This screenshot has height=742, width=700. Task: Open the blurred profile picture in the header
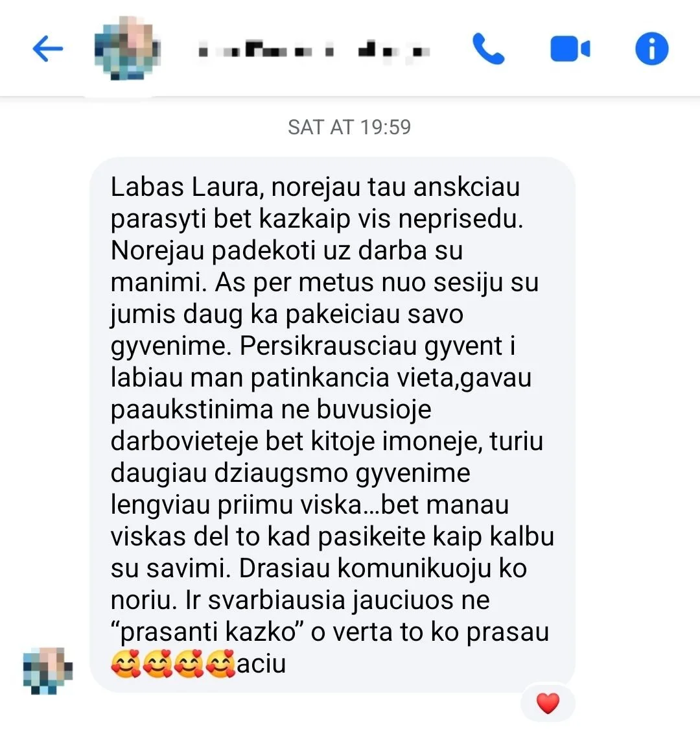(x=127, y=48)
